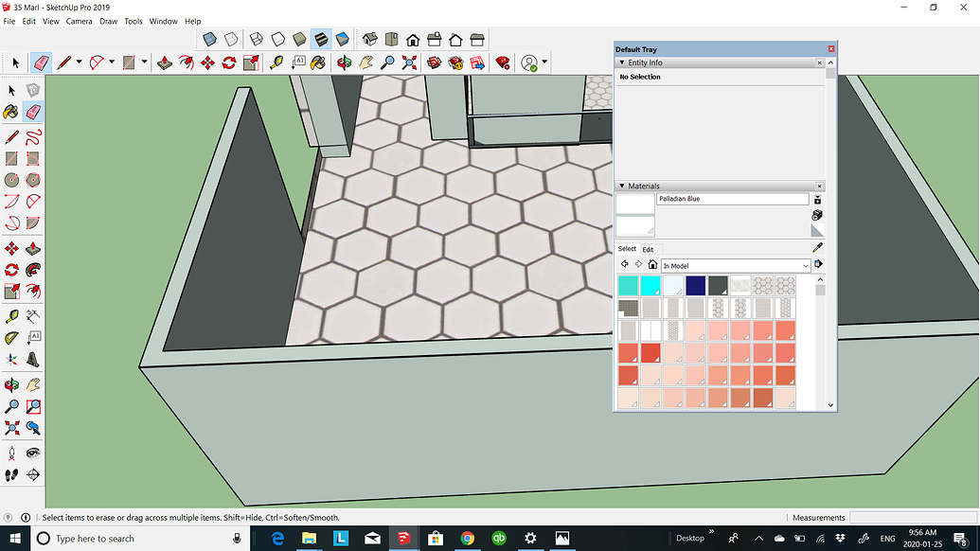Choose the Tape Measure tool
The height and width of the screenshot is (551, 980).
(x=12, y=315)
